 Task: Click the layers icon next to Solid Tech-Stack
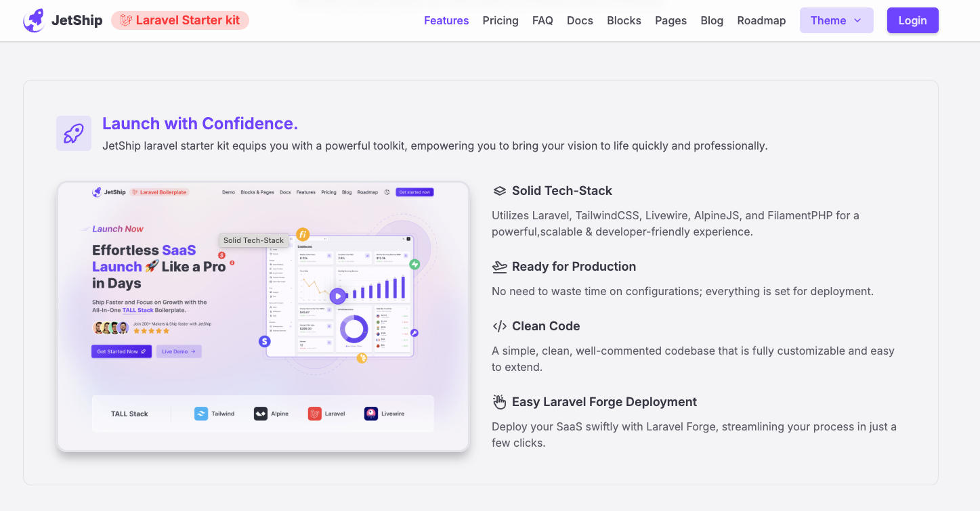[500, 191]
